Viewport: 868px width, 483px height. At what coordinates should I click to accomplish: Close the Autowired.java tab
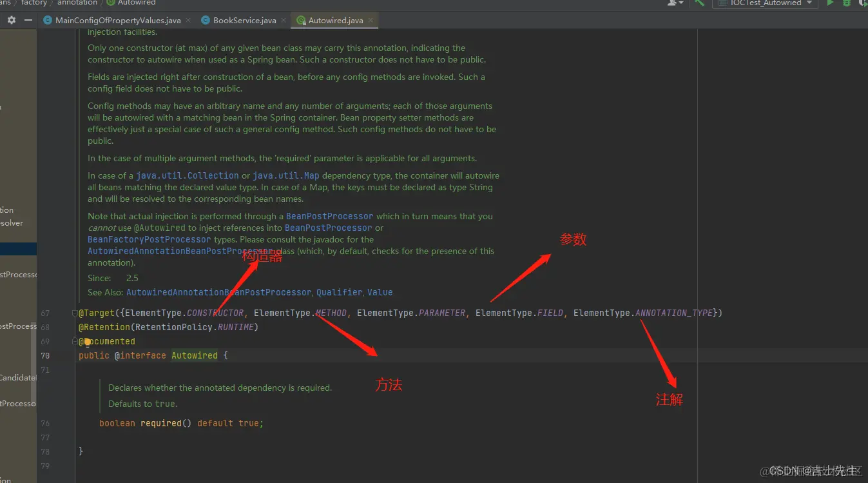370,20
